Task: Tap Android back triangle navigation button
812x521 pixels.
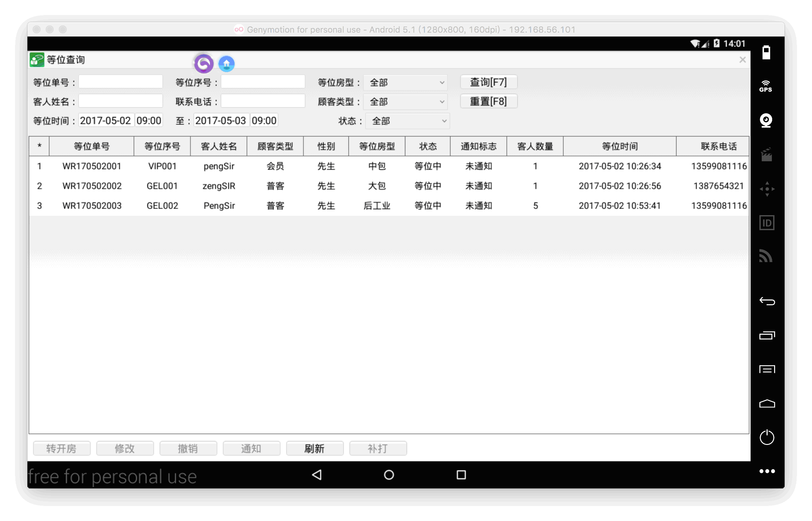Action: [317, 475]
